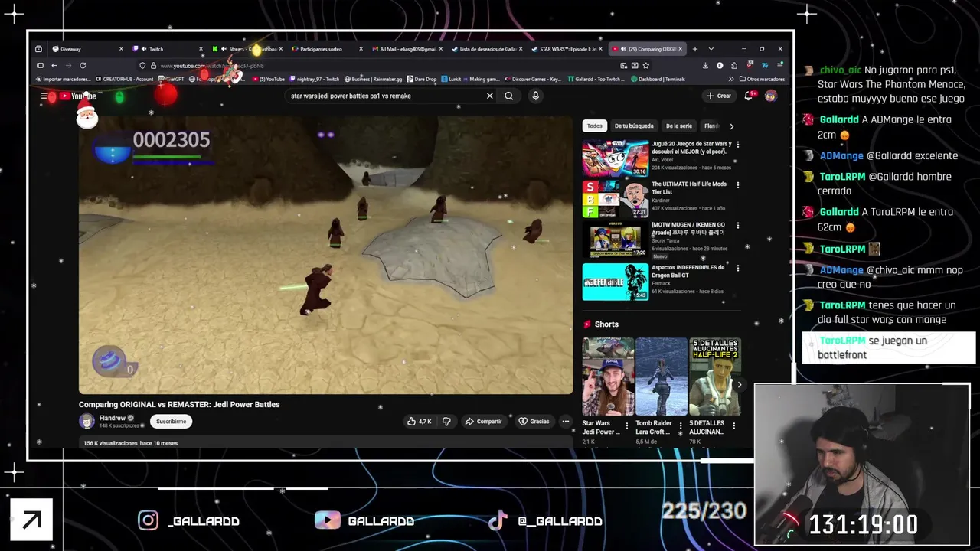The width and height of the screenshot is (980, 551).
Task: Open Aspectos INDEFENDIBLES de Dragon Ball GT
Action: [615, 282]
